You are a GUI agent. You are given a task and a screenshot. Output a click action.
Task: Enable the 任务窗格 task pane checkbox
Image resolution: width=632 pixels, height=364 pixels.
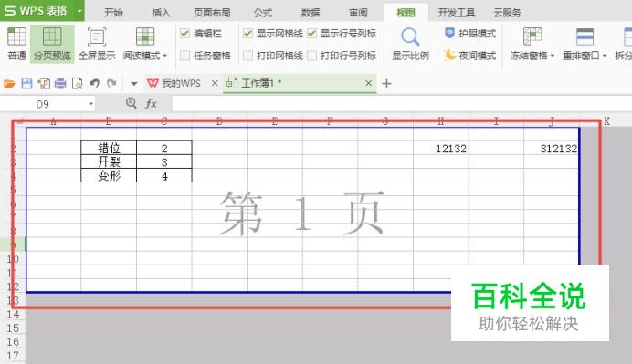185,55
